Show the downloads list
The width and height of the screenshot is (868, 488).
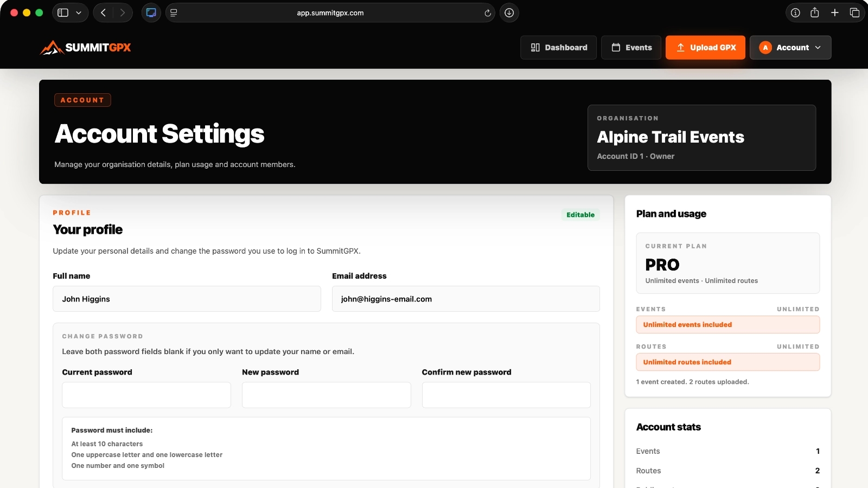(x=509, y=12)
